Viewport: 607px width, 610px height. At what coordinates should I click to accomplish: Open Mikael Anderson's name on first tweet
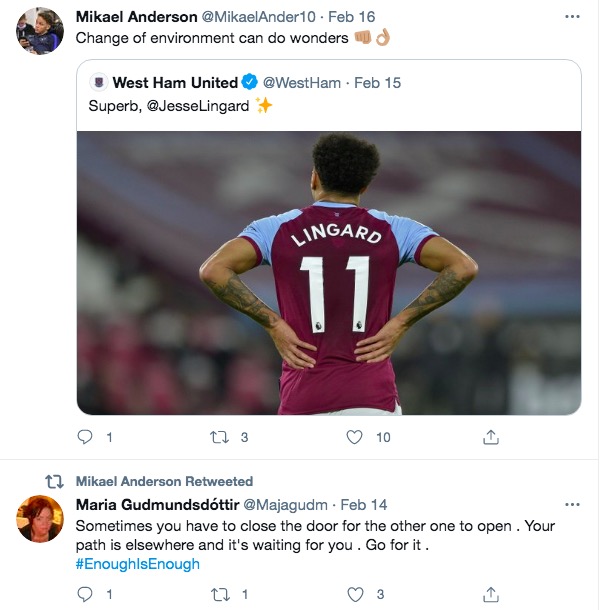coord(137,17)
